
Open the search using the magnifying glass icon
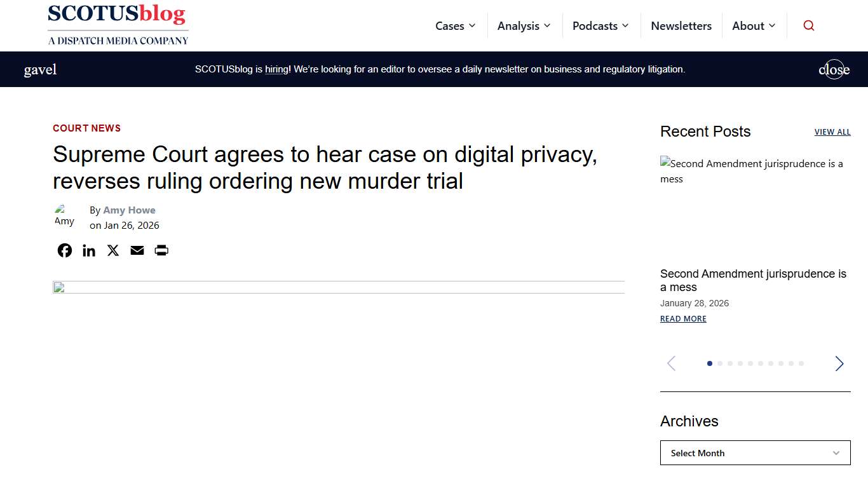[x=808, y=25]
